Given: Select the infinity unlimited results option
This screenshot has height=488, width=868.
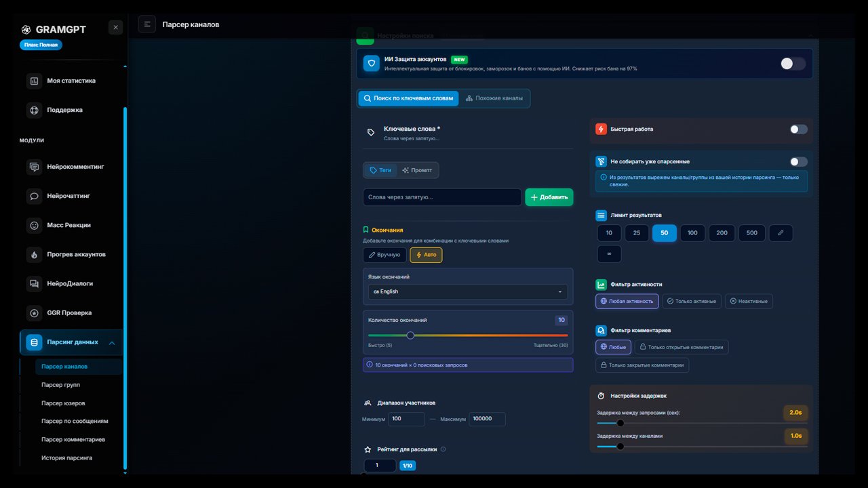Looking at the screenshot, I should pyautogui.click(x=609, y=254).
